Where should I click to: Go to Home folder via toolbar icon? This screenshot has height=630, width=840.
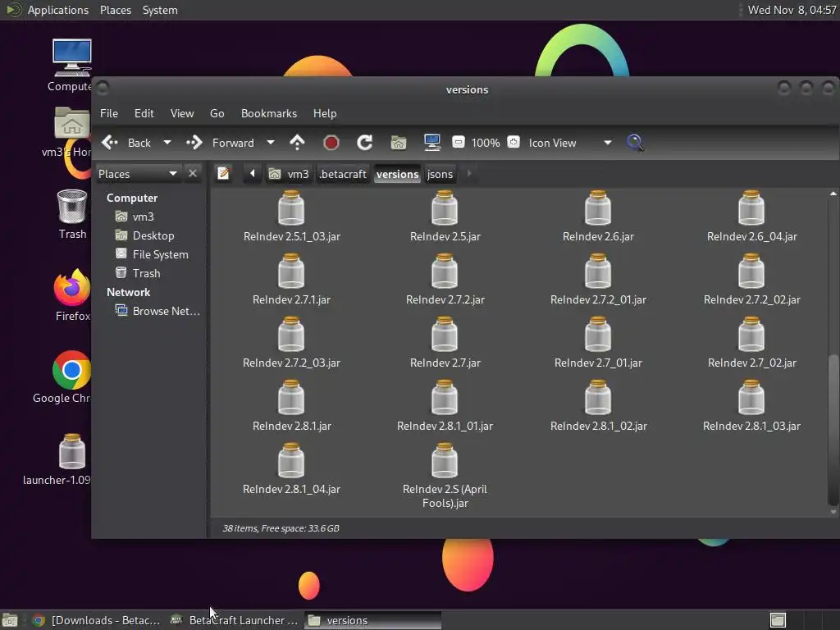pyautogui.click(x=399, y=143)
